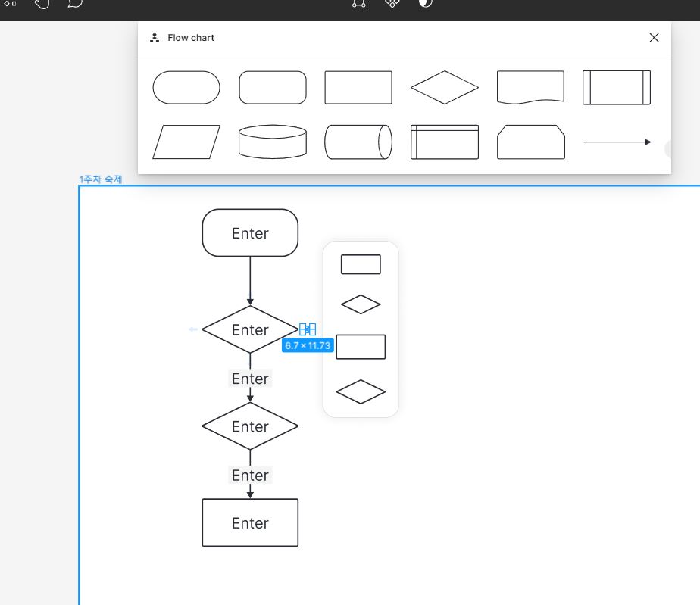
Task: Insert the parallelogram data shape
Action: pos(186,142)
